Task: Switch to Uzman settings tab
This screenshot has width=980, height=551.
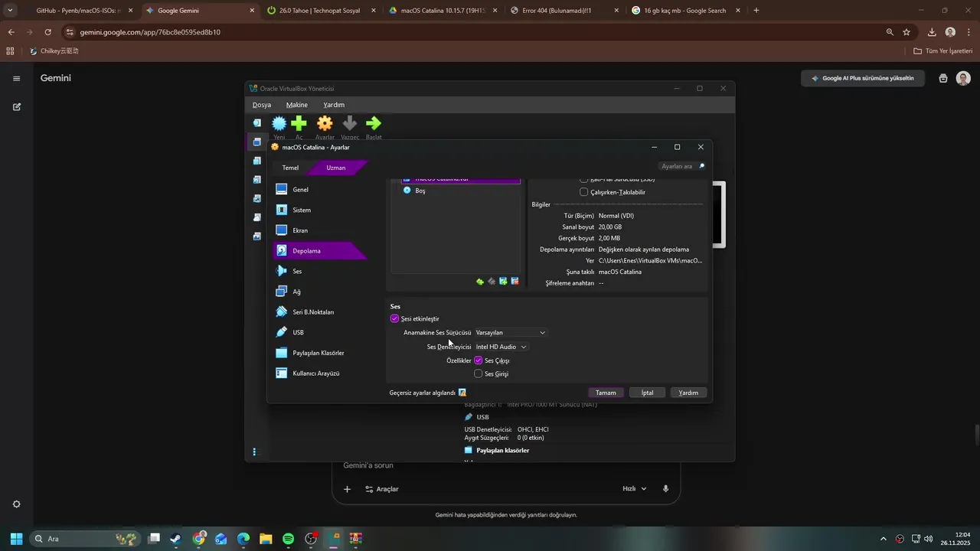Action: pos(336,168)
